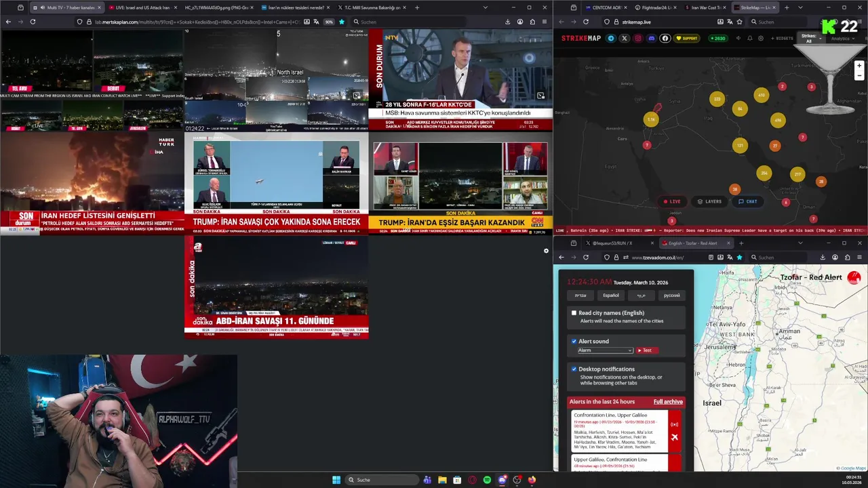Click the taskbar Suche search box
This screenshot has height=488, width=868.
[x=381, y=480]
